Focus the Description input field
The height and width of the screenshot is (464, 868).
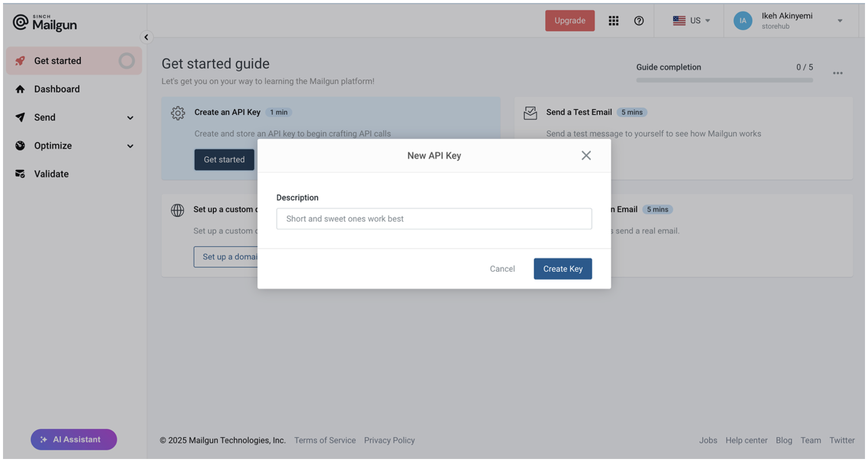pos(434,219)
